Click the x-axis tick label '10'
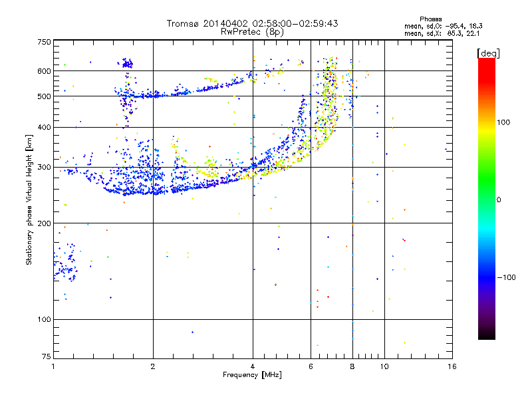This screenshot has width=532, height=399. 384,366
